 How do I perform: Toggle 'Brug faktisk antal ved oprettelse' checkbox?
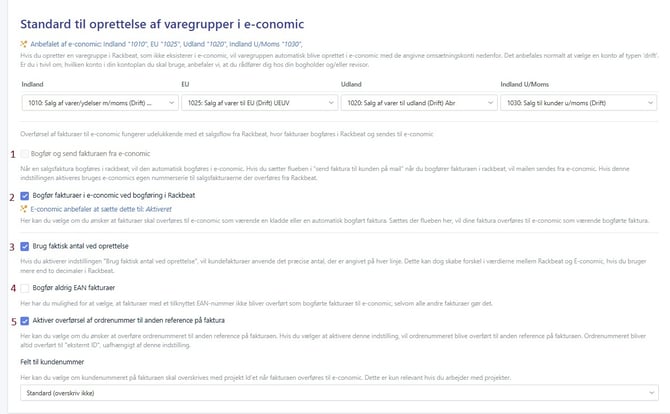coord(25,247)
